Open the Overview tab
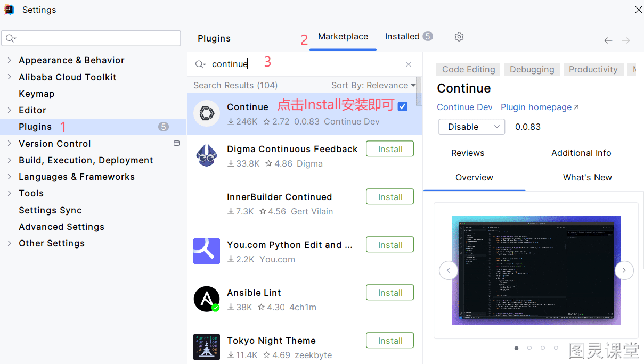Screen dimensions: 644x364 click(x=474, y=177)
